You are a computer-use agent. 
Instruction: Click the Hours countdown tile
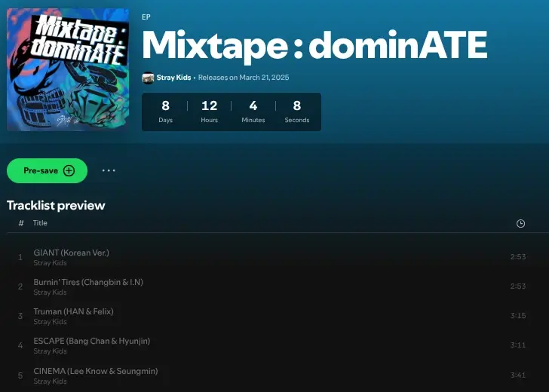point(209,112)
